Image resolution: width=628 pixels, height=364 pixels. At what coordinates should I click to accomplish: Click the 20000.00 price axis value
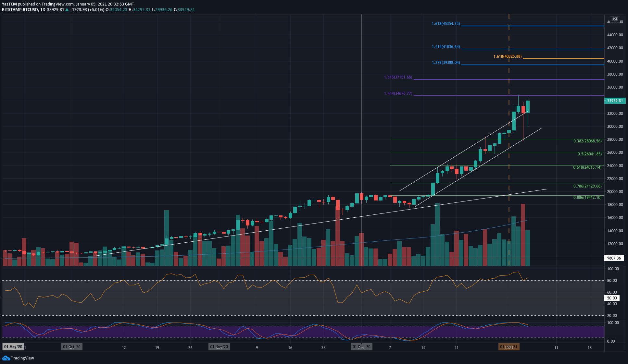615,192
